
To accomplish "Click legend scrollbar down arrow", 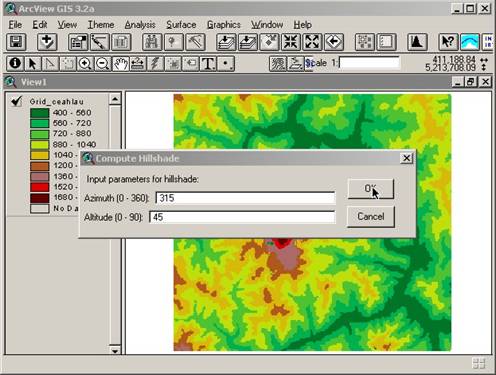I will tap(115, 350).
